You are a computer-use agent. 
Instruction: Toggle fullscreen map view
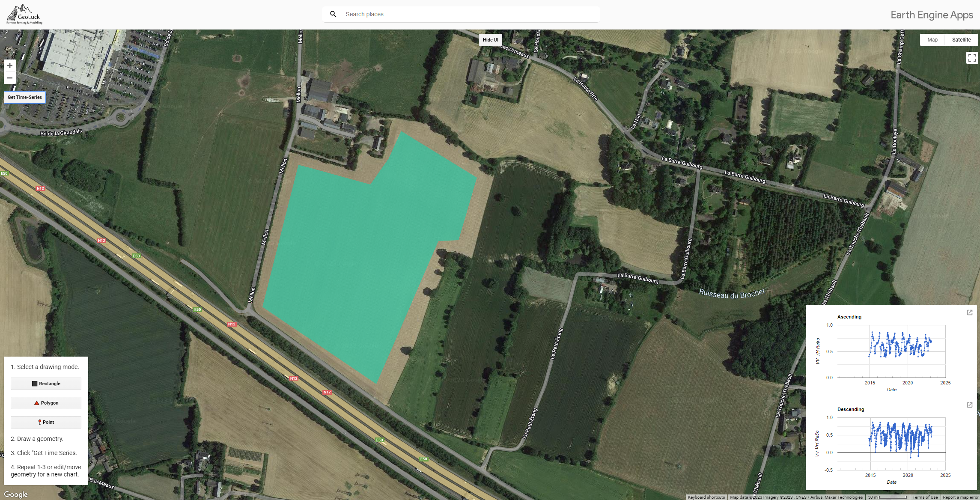click(x=972, y=58)
